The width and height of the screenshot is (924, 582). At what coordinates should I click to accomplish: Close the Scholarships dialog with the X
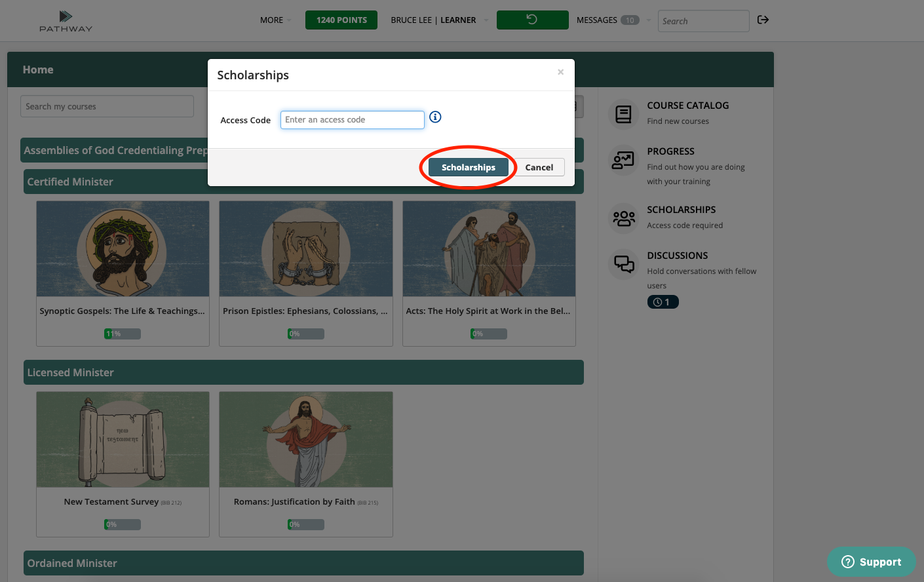click(x=560, y=72)
